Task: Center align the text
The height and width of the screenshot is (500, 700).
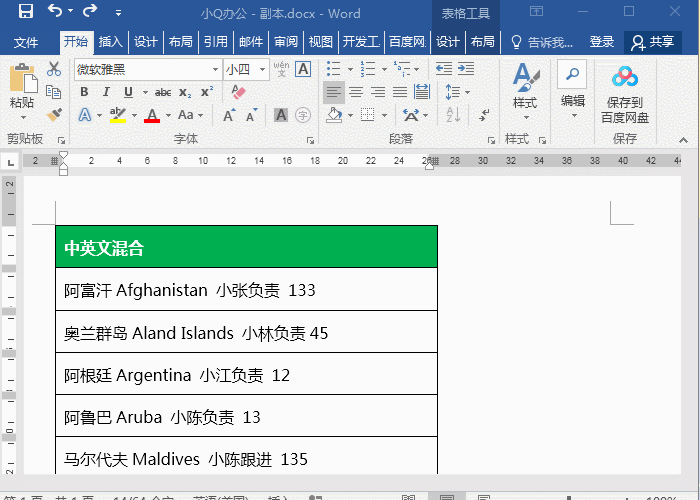Action: (356, 92)
